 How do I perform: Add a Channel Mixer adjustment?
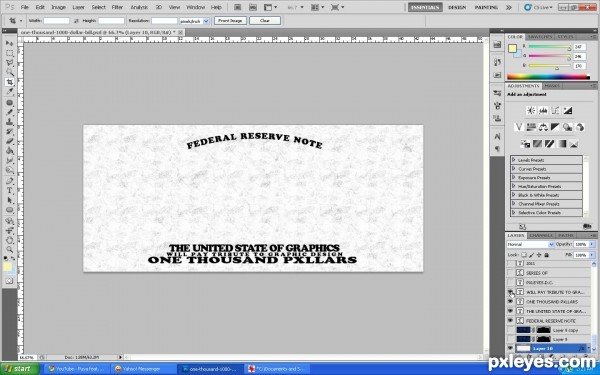pos(580,127)
